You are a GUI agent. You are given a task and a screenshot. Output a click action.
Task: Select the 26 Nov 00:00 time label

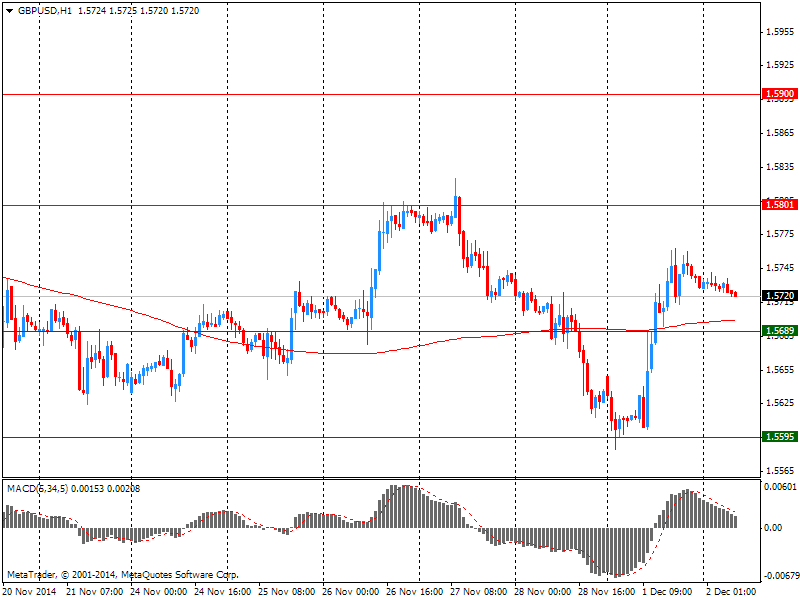coord(351,591)
